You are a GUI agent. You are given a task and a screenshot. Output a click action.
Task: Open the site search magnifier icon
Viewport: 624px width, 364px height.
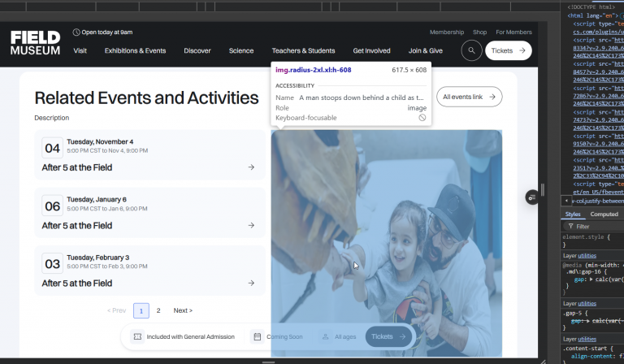pyautogui.click(x=471, y=50)
